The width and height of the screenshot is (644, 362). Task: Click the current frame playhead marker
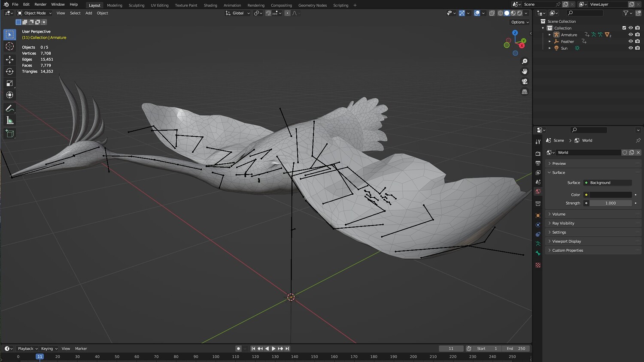click(x=39, y=356)
